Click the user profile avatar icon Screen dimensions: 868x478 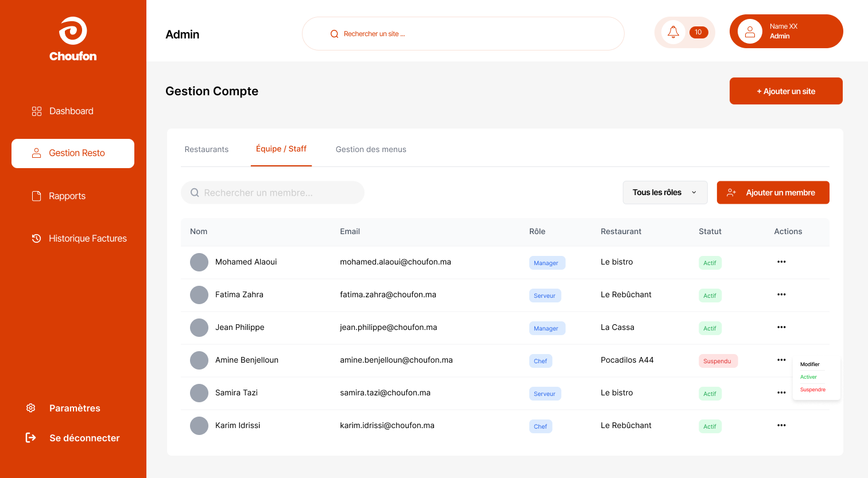750,32
